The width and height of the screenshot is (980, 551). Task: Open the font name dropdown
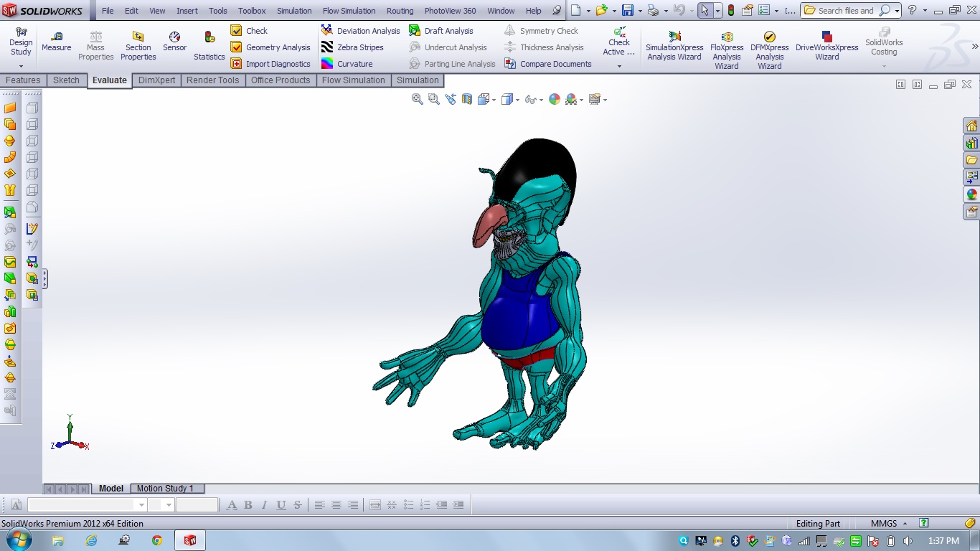[x=141, y=505]
